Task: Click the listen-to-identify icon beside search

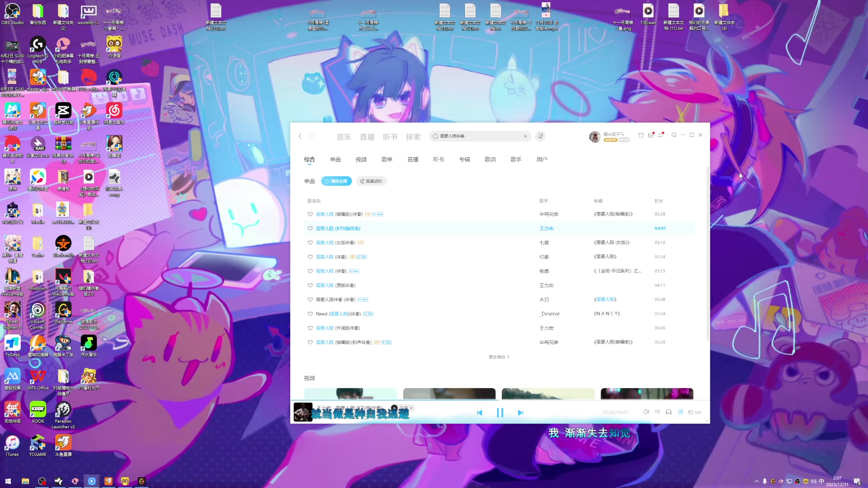Action: coord(540,136)
